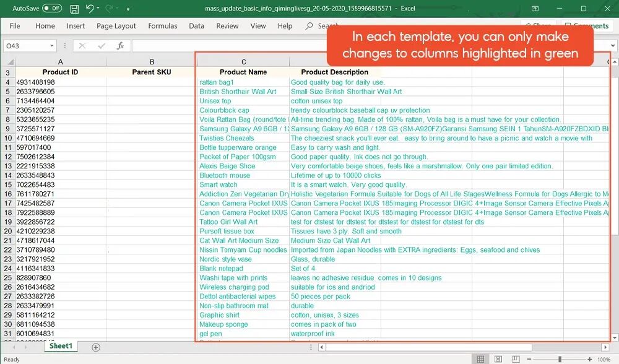Click the Select All corner triangle
This screenshot has height=364, width=619.
pyautogui.click(x=9, y=62)
